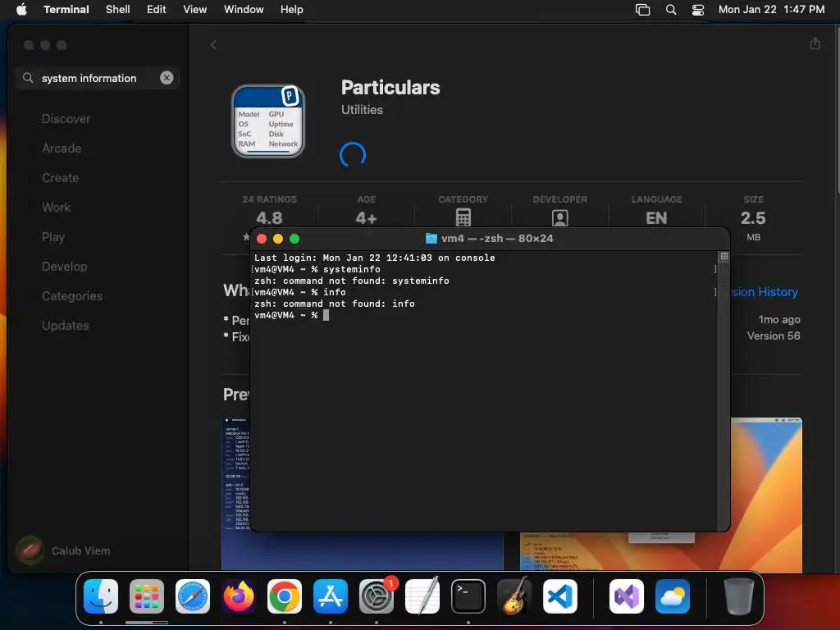Click the Stage Manager icon in menu bar
Screen dimensions: 840x630
tap(642, 10)
